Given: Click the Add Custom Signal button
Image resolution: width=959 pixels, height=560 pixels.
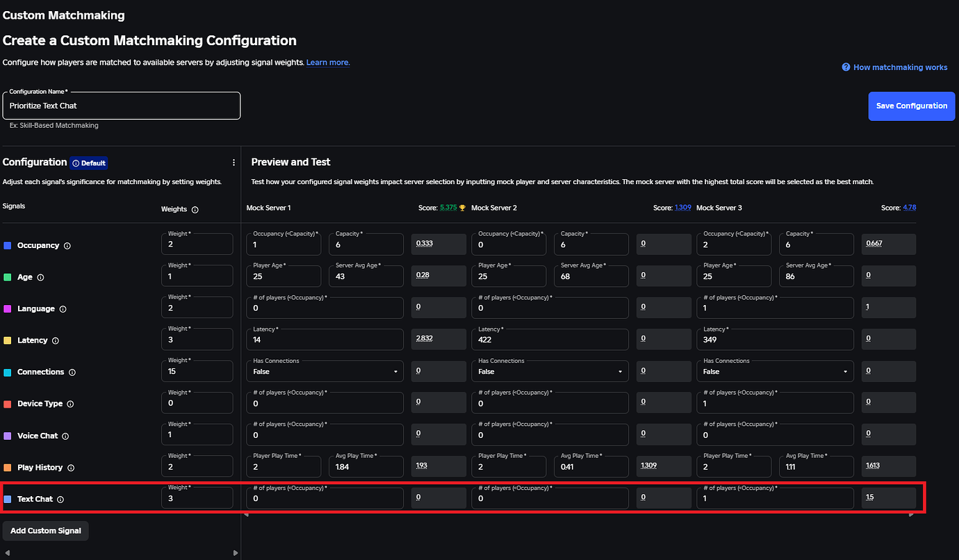Looking at the screenshot, I should coord(46,531).
